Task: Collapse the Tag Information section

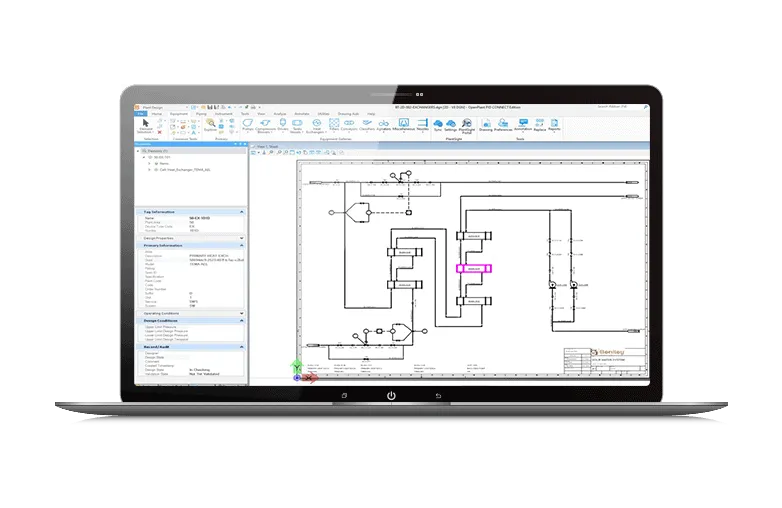Action: [x=242, y=212]
